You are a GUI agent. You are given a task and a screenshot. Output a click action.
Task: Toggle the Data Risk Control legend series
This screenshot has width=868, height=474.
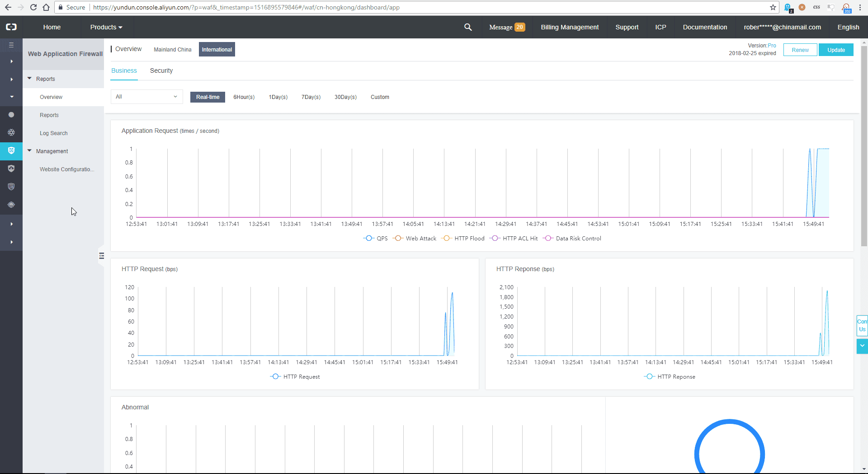pyautogui.click(x=572, y=239)
